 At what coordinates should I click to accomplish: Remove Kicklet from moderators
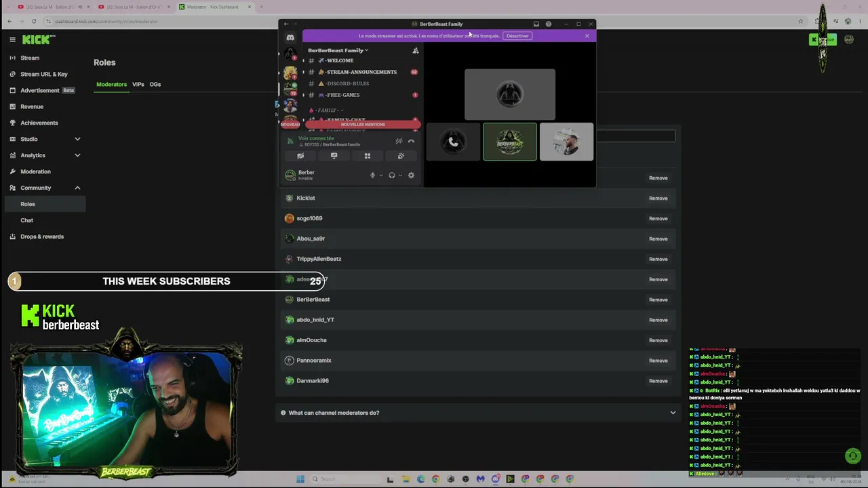(x=658, y=199)
